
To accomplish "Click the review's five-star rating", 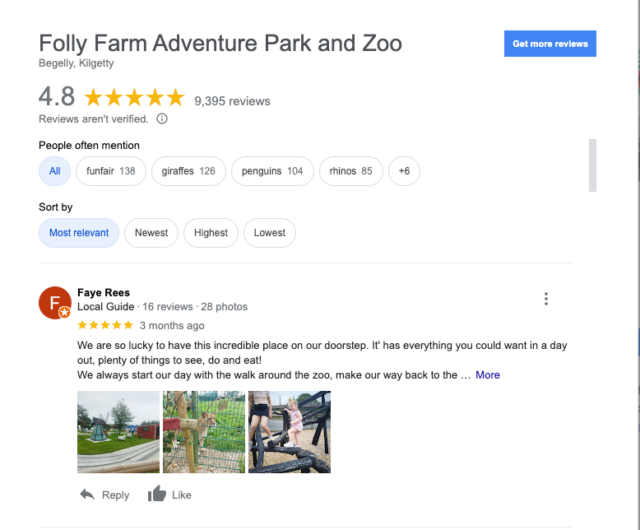I will pyautogui.click(x=105, y=325).
